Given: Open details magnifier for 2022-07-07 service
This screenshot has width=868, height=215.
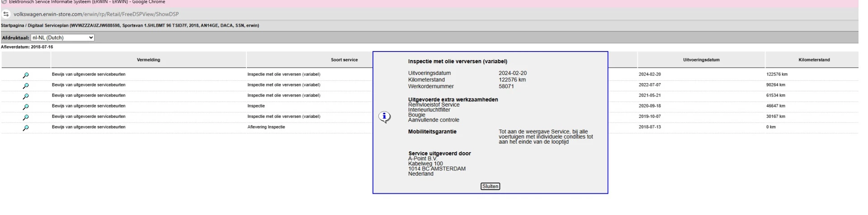Looking at the screenshot, I should tap(26, 85).
